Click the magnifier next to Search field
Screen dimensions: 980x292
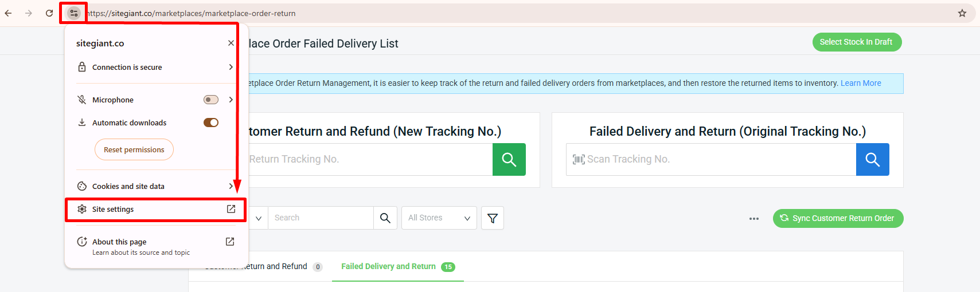[385, 218]
